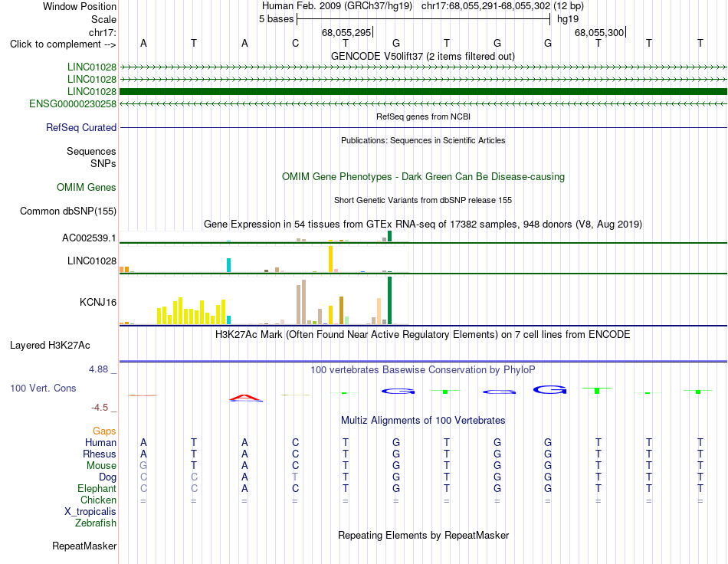Click the Human alignment row label
The image size is (728, 564).
coord(100,442)
